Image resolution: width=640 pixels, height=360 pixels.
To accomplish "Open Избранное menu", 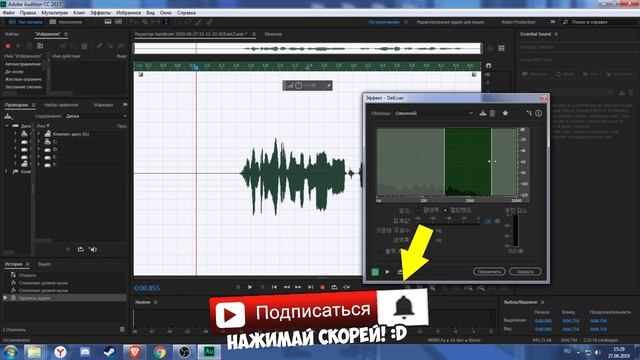I will [129, 13].
